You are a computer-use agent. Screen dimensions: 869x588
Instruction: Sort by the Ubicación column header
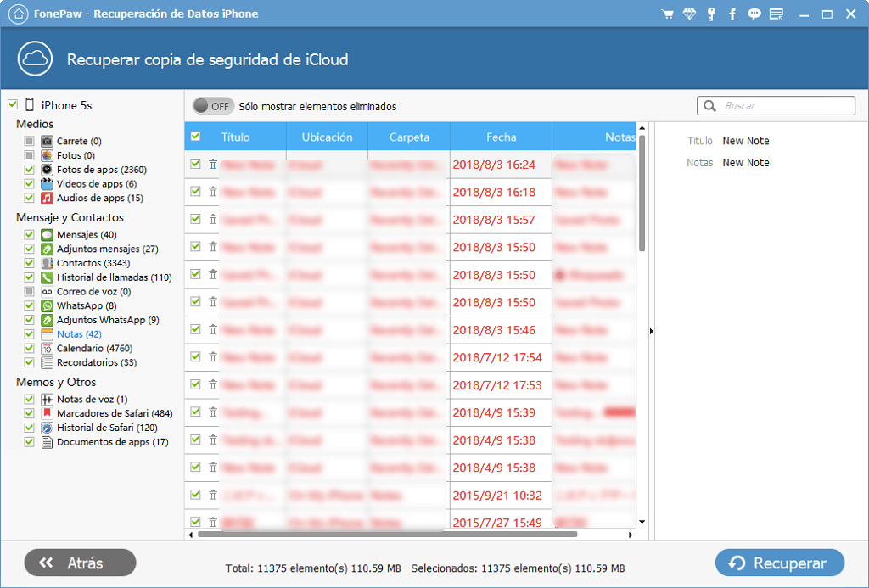(x=327, y=137)
